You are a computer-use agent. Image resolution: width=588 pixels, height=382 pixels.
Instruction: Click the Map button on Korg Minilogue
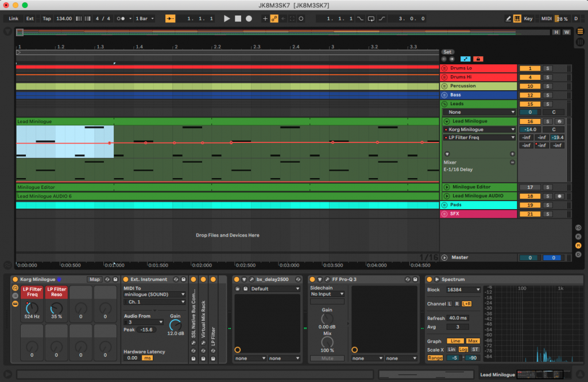(x=94, y=280)
